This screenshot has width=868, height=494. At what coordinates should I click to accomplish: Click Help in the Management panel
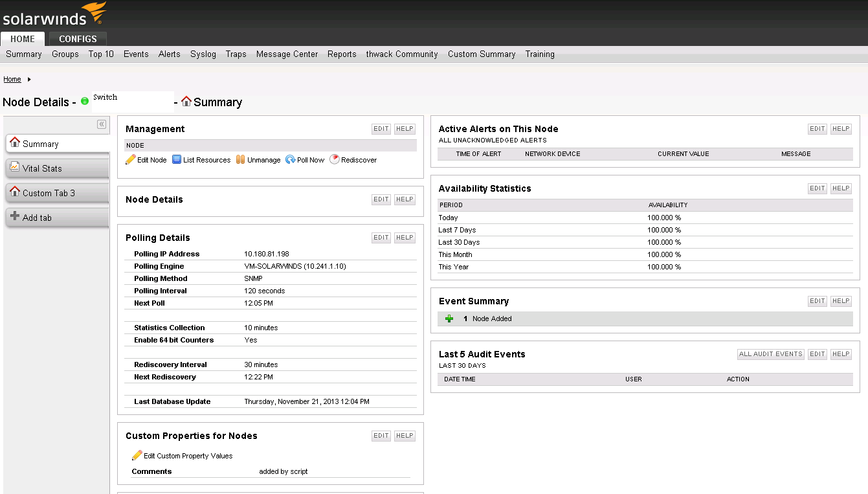point(405,129)
